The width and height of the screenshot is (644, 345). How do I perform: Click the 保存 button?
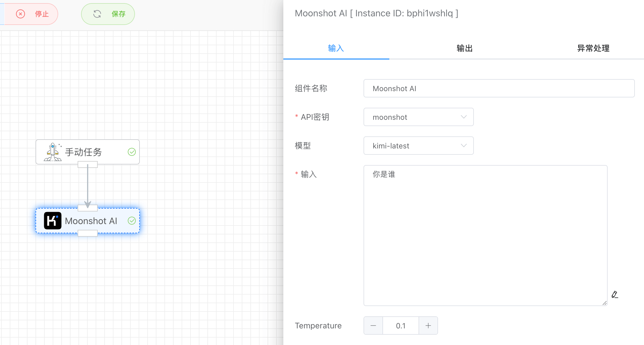[108, 14]
